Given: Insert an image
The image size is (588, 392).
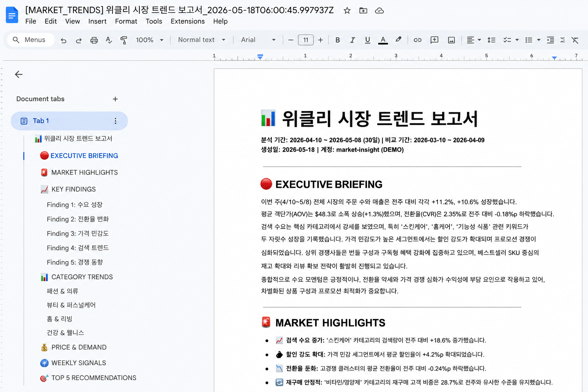Looking at the screenshot, I should click(452, 40).
